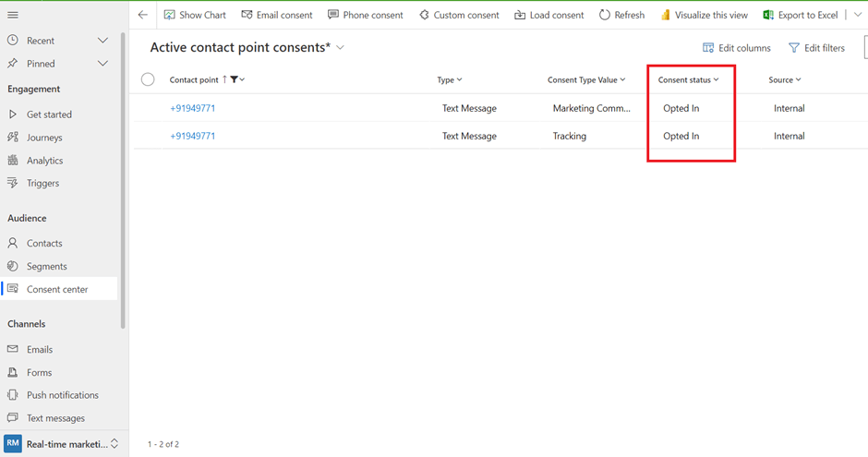Switch area using Real-time marketing selector
Image resolution: width=868 pixels, height=457 pixels.
63,444
